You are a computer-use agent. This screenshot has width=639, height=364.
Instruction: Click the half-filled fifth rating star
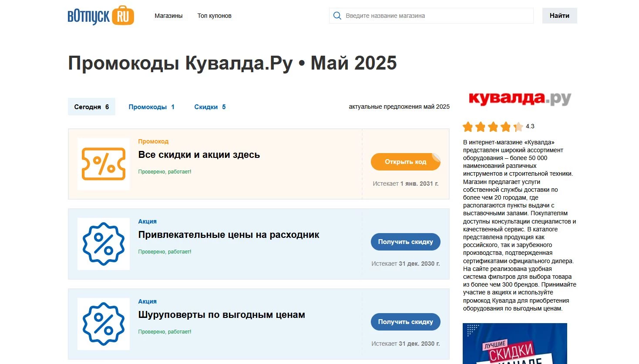[518, 127]
